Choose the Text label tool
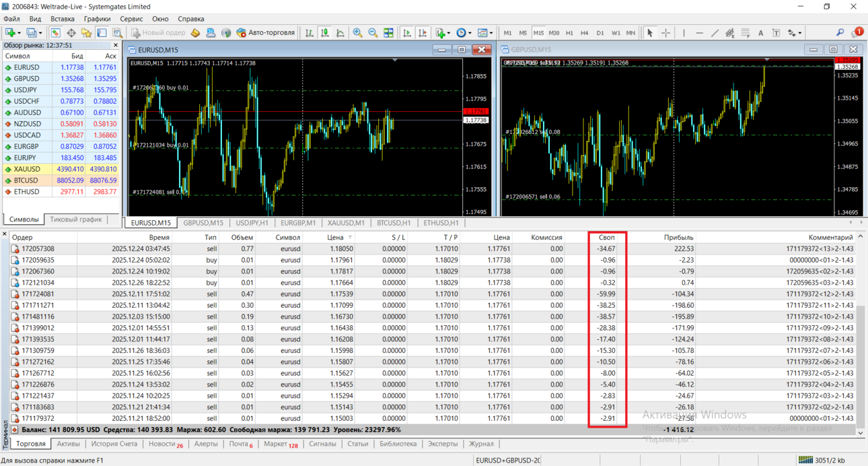 760,32
